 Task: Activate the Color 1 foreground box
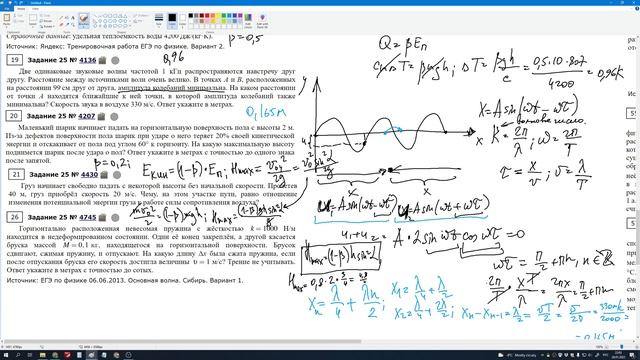(x=172, y=20)
